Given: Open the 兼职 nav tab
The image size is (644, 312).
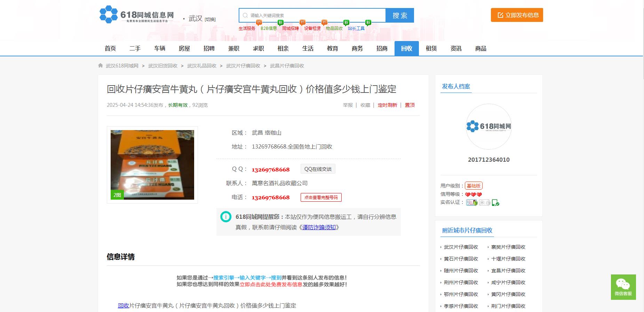Looking at the screenshot, I should 234,48.
